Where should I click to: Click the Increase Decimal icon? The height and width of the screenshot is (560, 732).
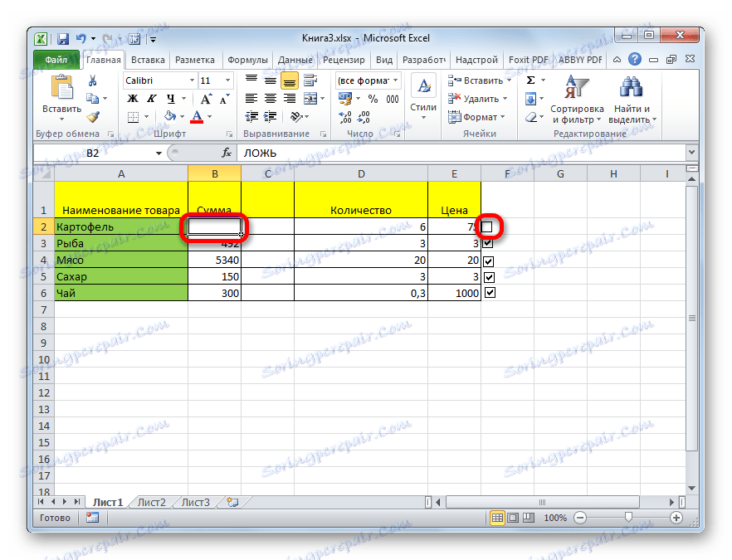(344, 115)
